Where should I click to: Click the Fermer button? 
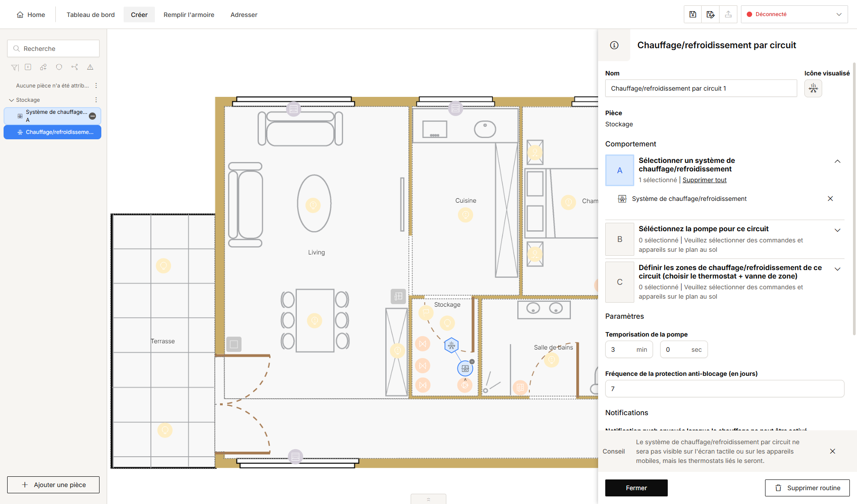point(636,488)
